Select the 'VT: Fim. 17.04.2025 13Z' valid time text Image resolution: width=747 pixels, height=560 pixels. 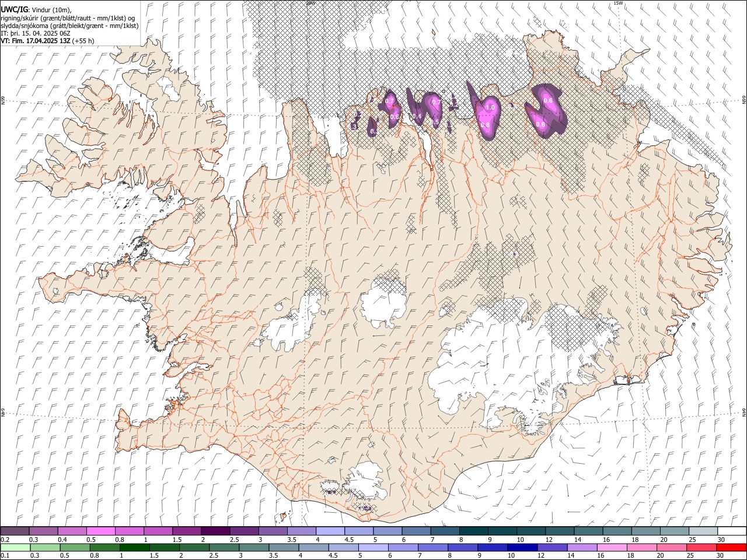pos(36,41)
